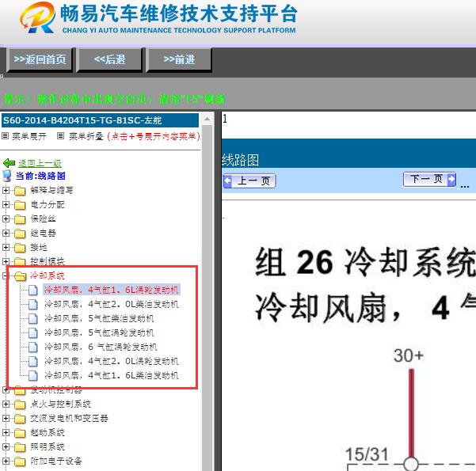
Task: Click the 交流发电机和变压器 folder icon
Action: point(20,419)
